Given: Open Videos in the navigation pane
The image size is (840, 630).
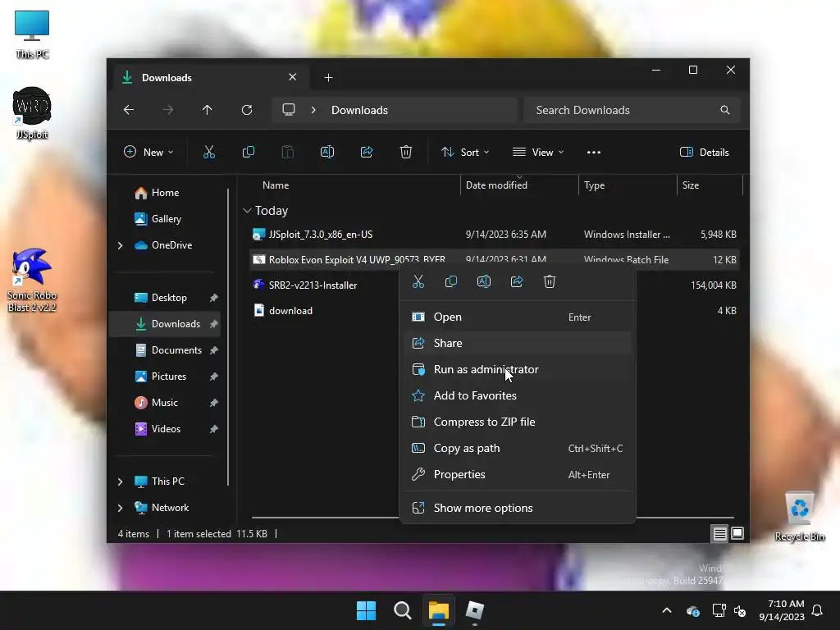Looking at the screenshot, I should click(166, 429).
